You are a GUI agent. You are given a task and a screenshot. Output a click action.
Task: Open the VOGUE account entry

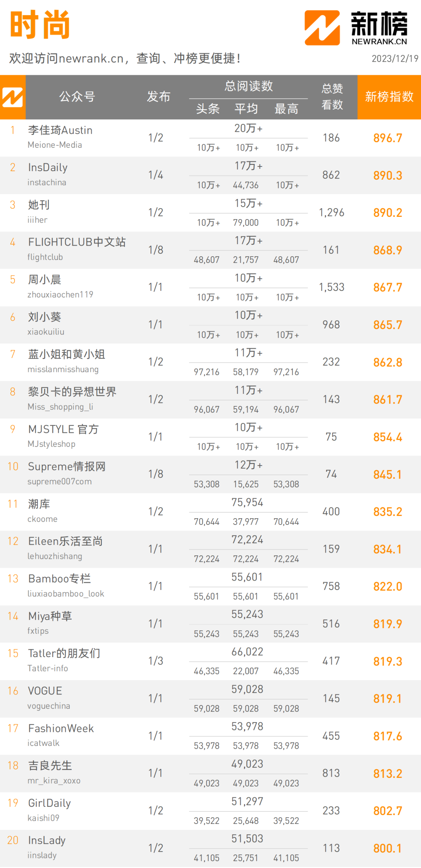click(45, 691)
